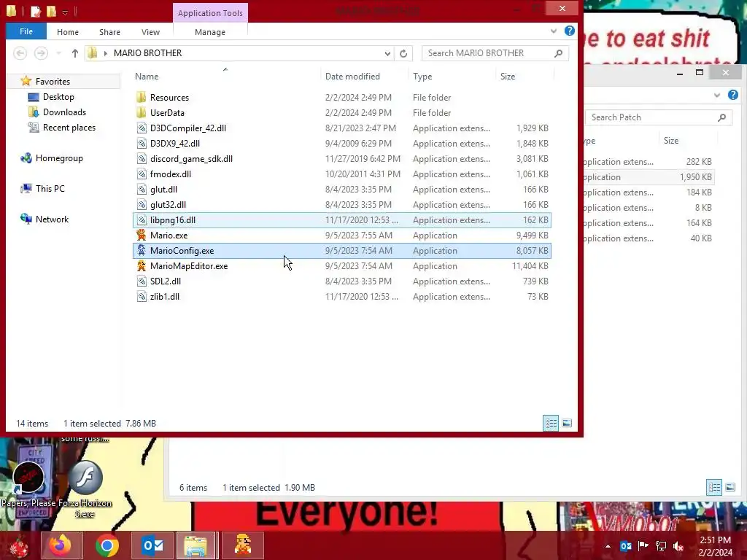The image size is (747, 560).
Task: Open Downloads in the navigation pane
Action: [x=64, y=112]
